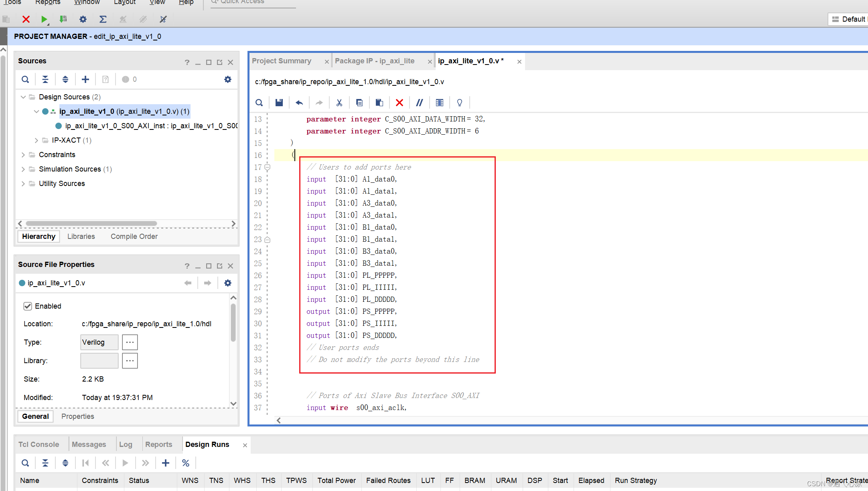Click the cut scissors icon in editor
The height and width of the screenshot is (491, 868).
(x=339, y=102)
